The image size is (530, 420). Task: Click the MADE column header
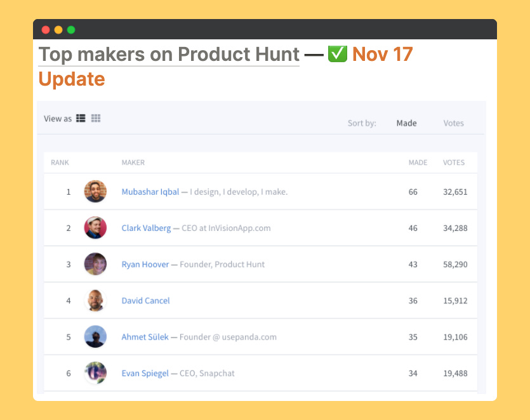[x=418, y=162]
